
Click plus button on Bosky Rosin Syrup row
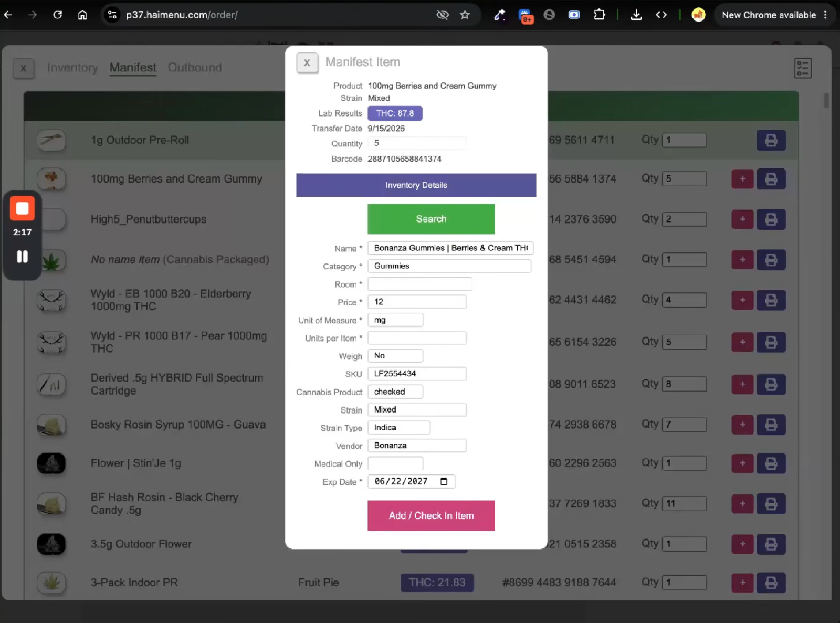pyautogui.click(x=742, y=425)
